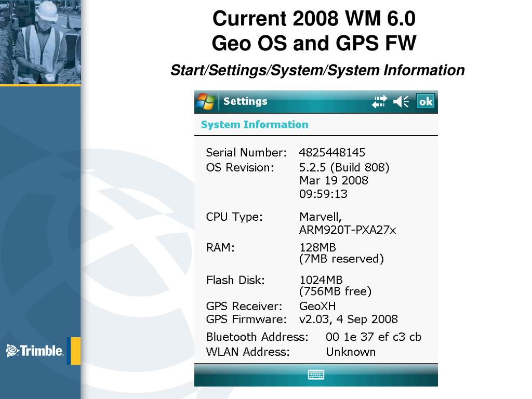The height and width of the screenshot is (399, 532).
Task: Select the 128MB RAM value
Action: 317,247
